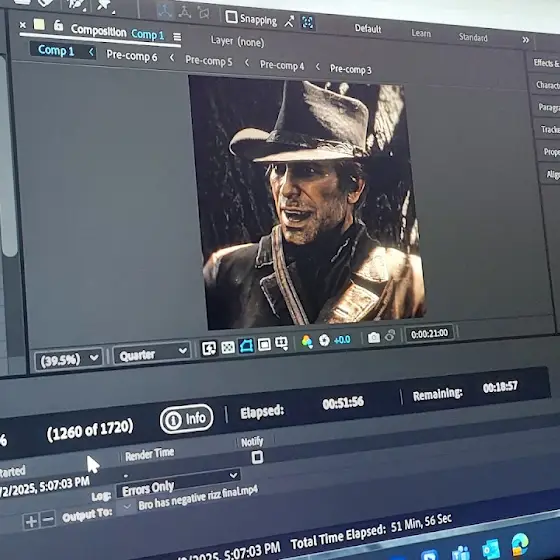The height and width of the screenshot is (560, 560).
Task: Toggle Region of Interest
Action: tap(264, 344)
